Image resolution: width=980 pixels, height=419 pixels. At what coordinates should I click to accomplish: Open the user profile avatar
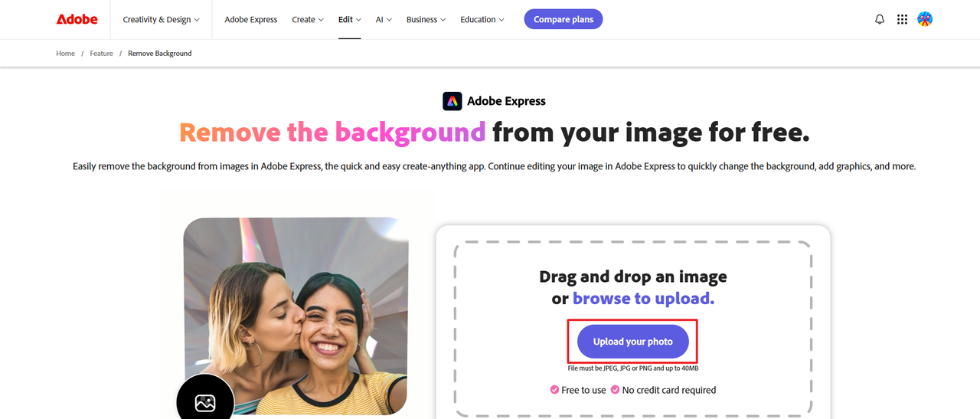[x=925, y=19]
